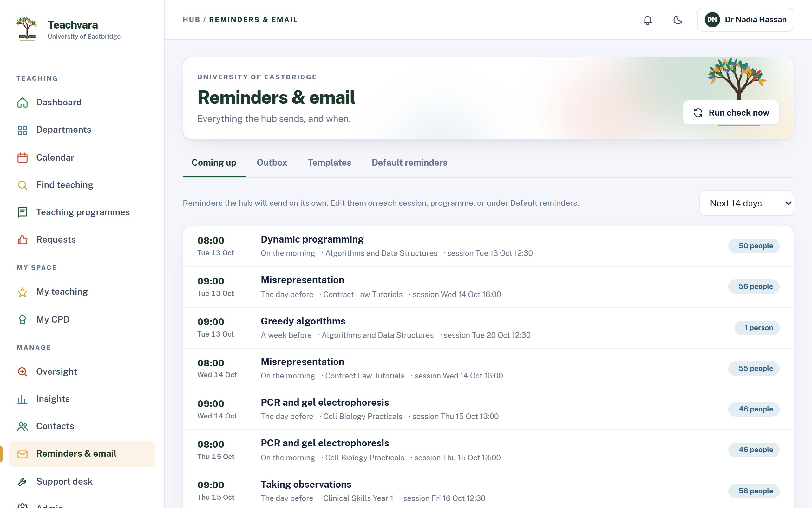Viewport: 812px width, 508px height.
Task: Switch to the Outbox tab
Action: pos(272,163)
